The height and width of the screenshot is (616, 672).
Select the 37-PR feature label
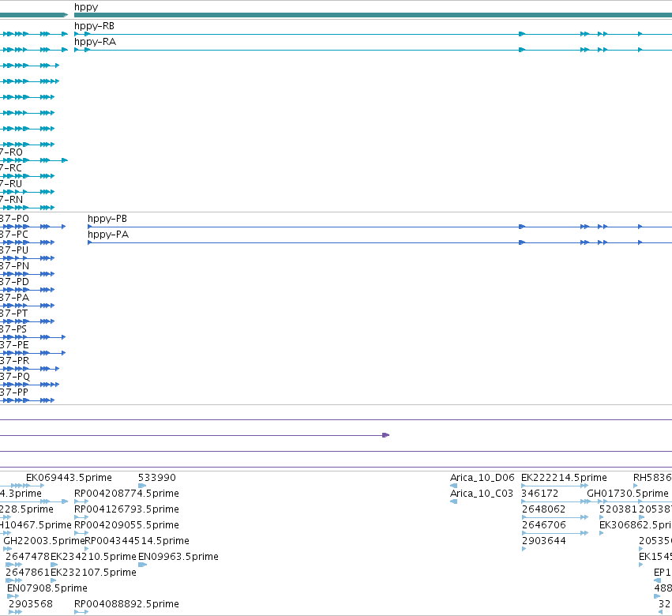14,361
